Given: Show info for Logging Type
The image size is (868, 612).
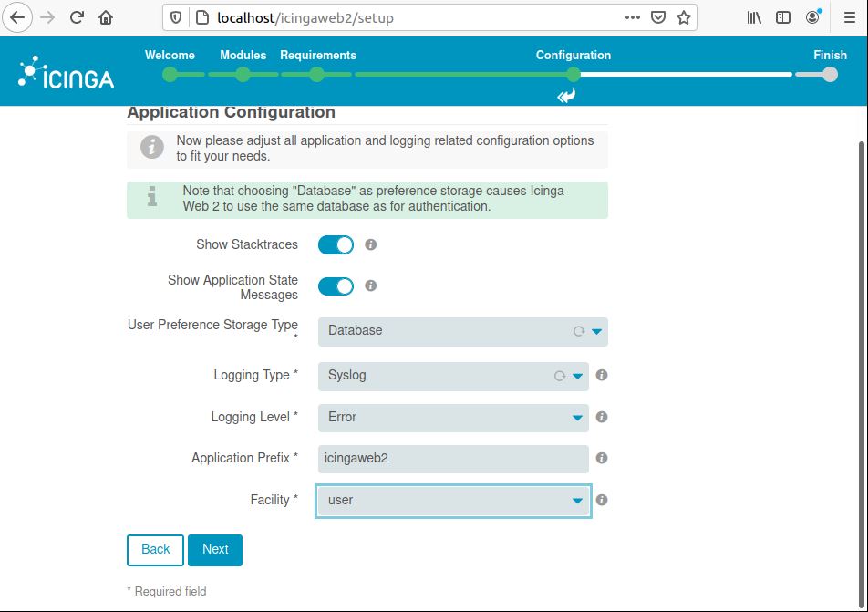Looking at the screenshot, I should [x=602, y=375].
